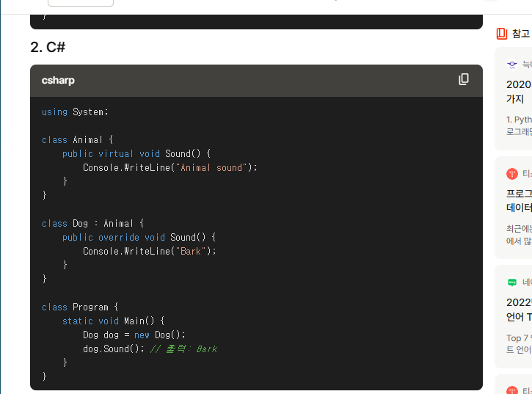
Task: Click the 'using System;' code line
Action: pos(75,112)
